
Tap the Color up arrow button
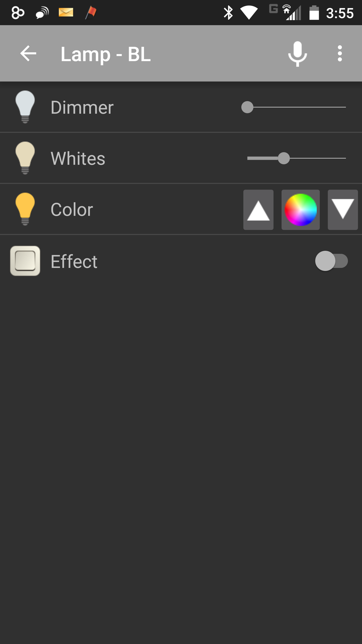(258, 210)
